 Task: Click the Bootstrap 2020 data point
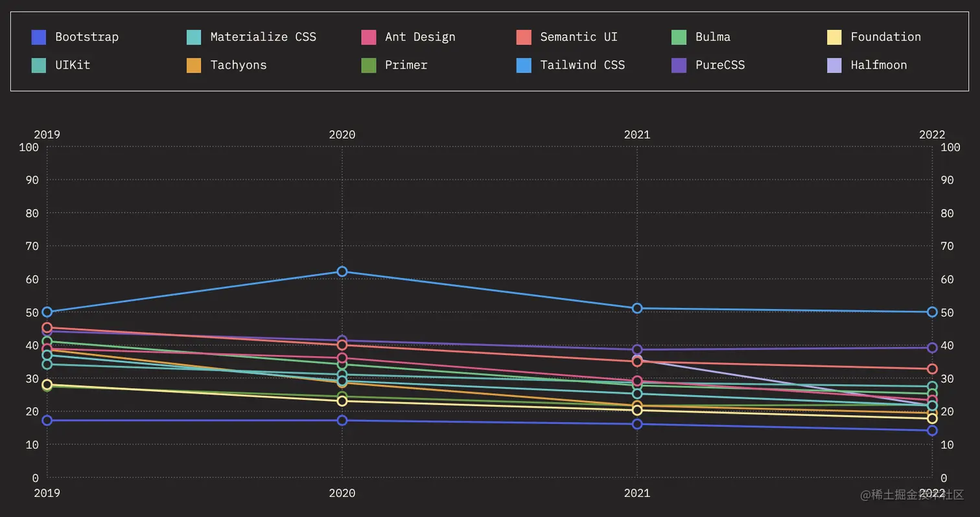[x=342, y=420]
